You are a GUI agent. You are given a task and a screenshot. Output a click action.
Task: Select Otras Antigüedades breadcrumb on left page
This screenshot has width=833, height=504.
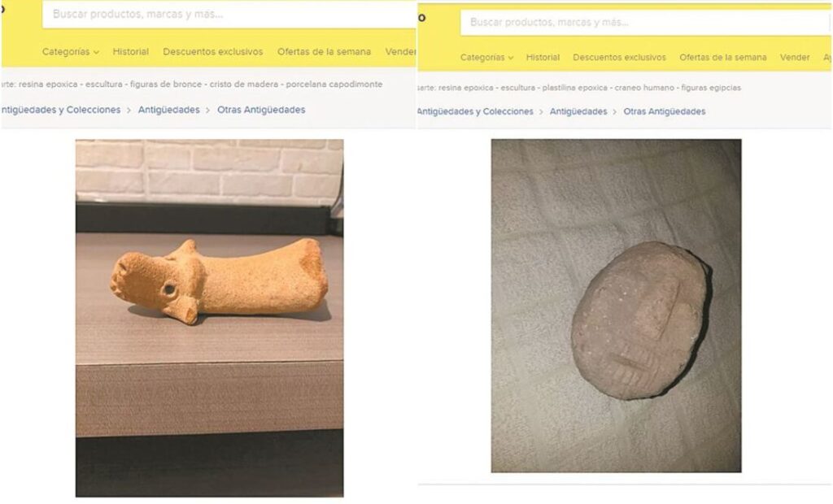click(x=261, y=110)
